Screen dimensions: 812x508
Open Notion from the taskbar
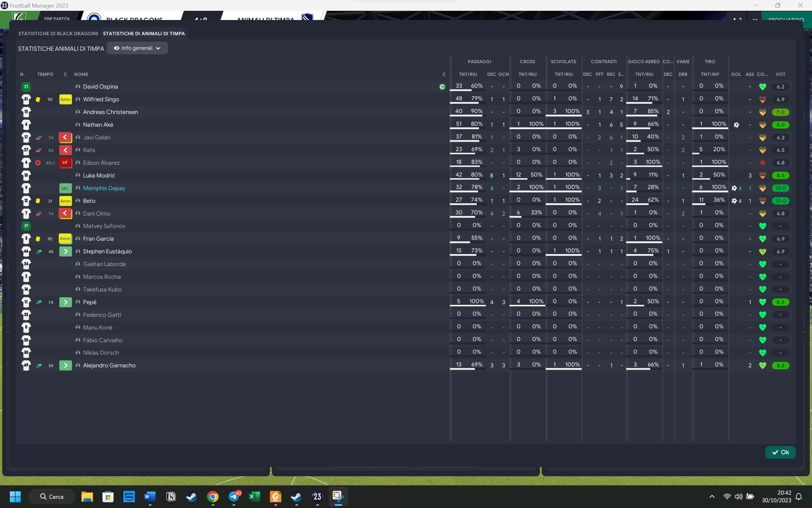point(171,497)
